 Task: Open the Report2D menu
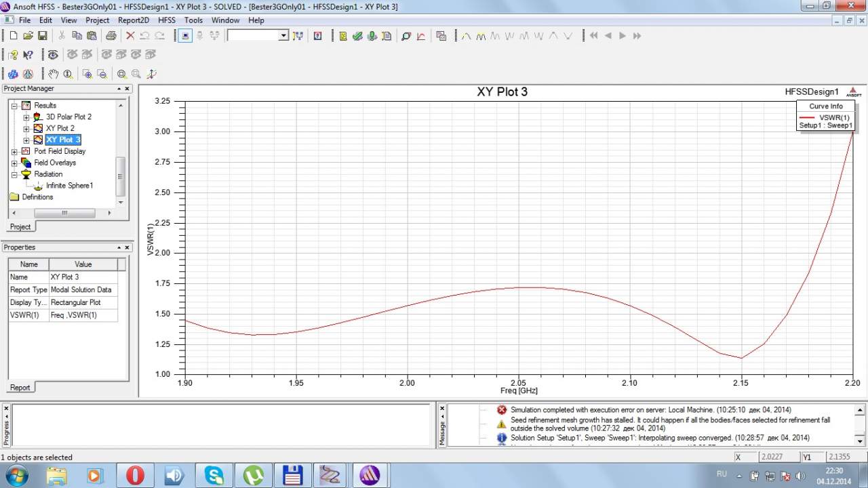click(x=133, y=20)
